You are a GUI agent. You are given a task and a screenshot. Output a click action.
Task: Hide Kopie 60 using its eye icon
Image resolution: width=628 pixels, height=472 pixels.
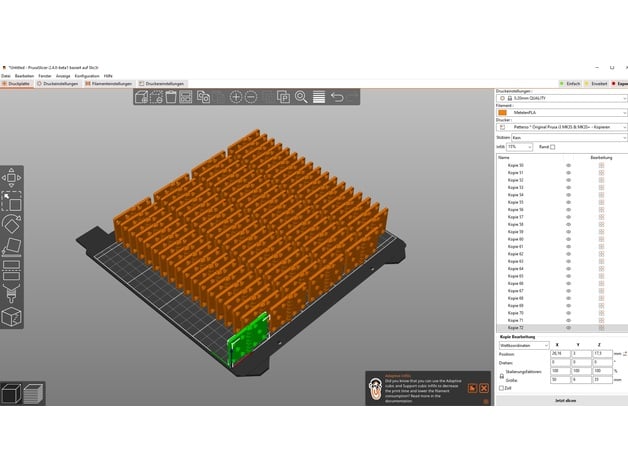click(568, 239)
